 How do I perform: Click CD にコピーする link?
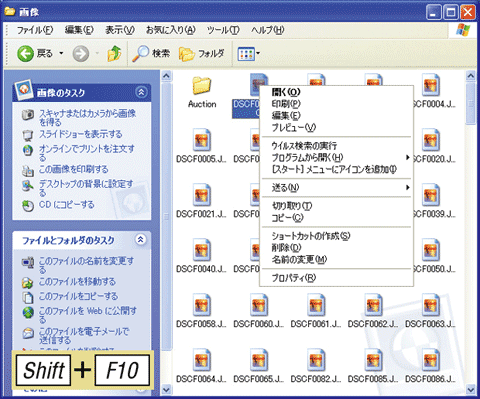pyautogui.click(x=67, y=204)
